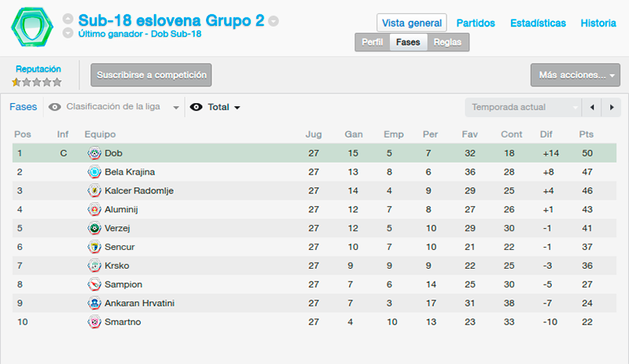Viewport: 629px width, 364px height.
Task: Sort table by Pts column header
Action: (x=586, y=134)
